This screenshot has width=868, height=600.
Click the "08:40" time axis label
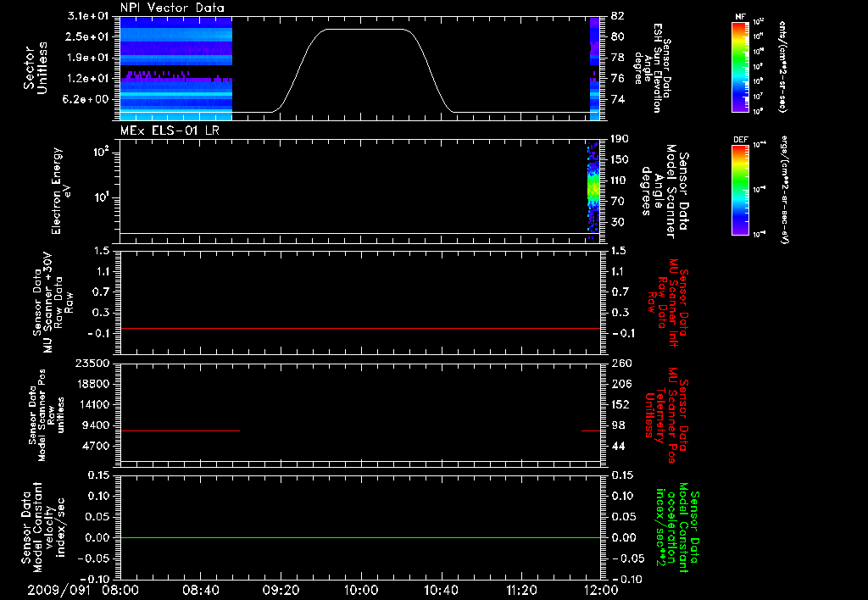[201, 591]
